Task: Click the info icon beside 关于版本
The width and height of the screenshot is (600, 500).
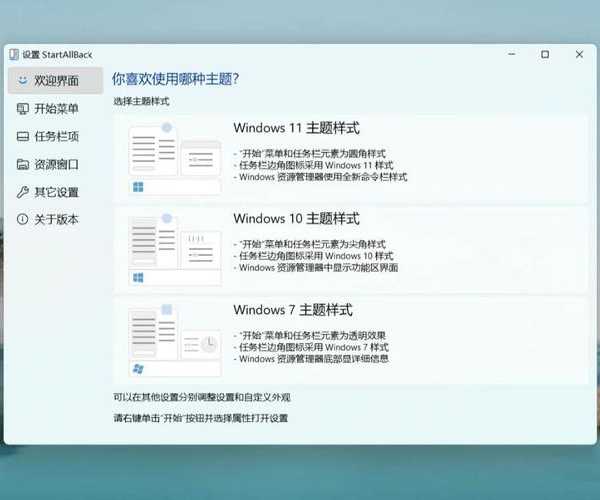Action: point(23,219)
